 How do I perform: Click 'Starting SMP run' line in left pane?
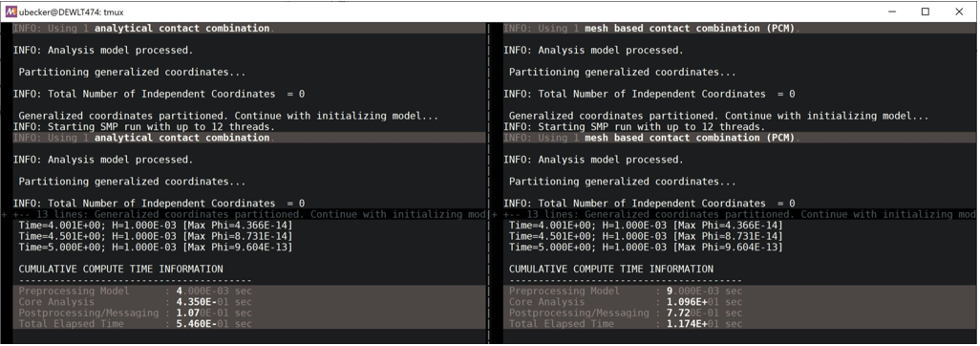point(143,127)
